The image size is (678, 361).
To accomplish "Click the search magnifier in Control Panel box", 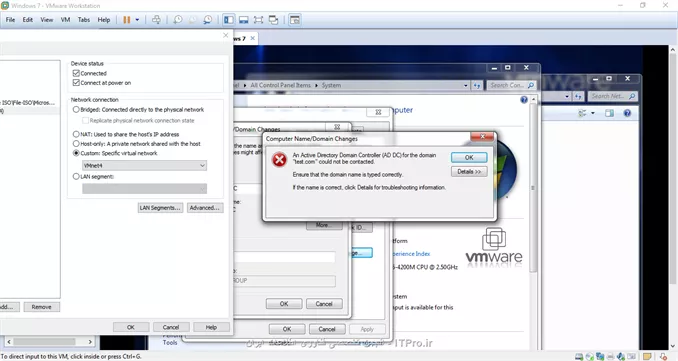I will click(531, 85).
